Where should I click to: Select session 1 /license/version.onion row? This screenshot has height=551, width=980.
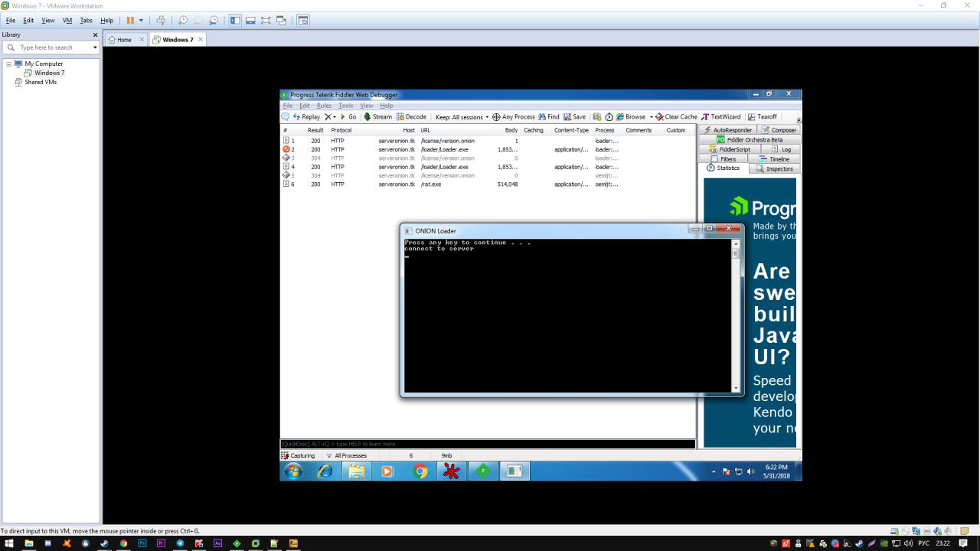[488, 141]
